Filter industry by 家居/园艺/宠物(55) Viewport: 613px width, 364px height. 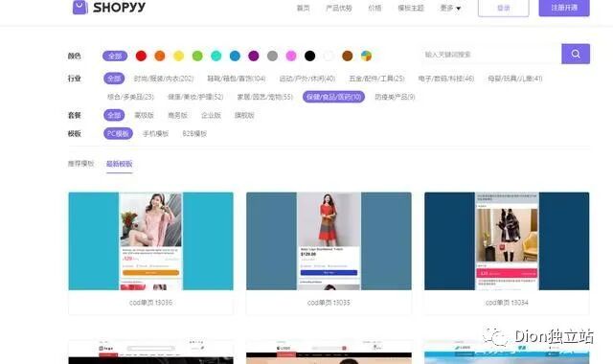click(265, 97)
